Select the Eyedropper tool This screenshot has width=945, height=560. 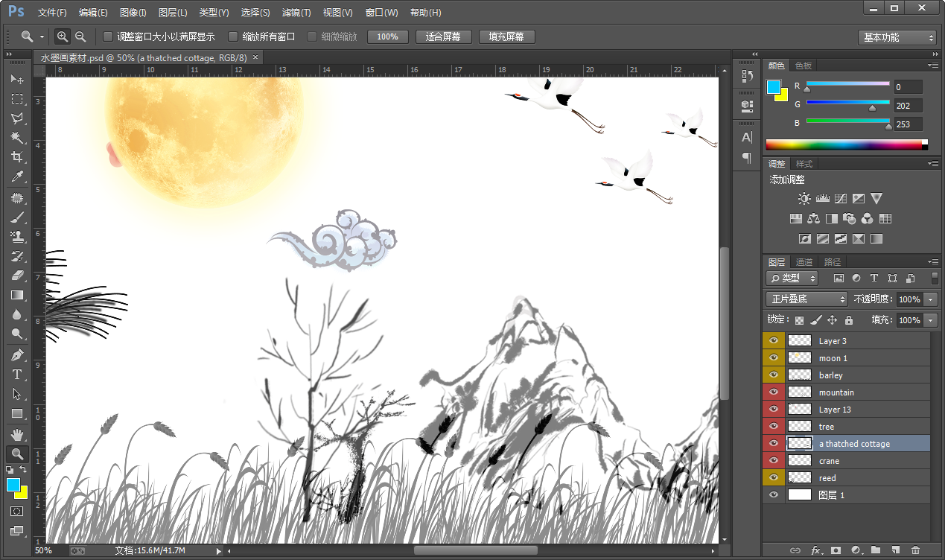pos(16,176)
